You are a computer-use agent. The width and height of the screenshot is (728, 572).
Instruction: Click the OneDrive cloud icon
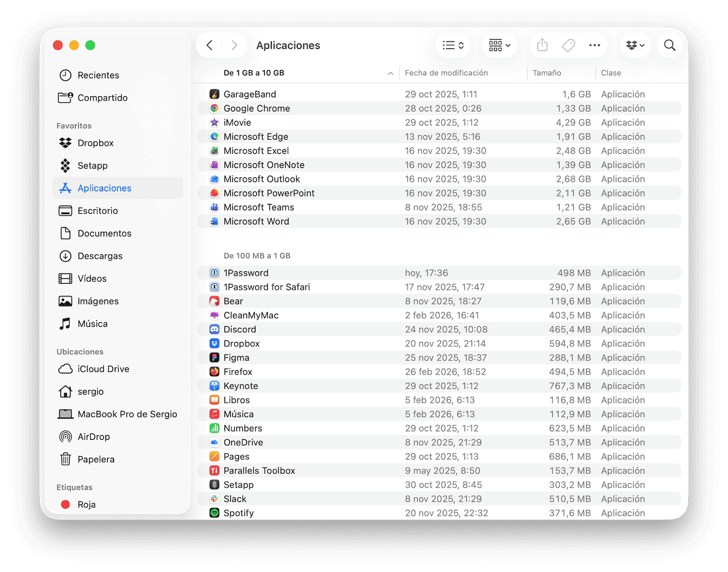(215, 443)
